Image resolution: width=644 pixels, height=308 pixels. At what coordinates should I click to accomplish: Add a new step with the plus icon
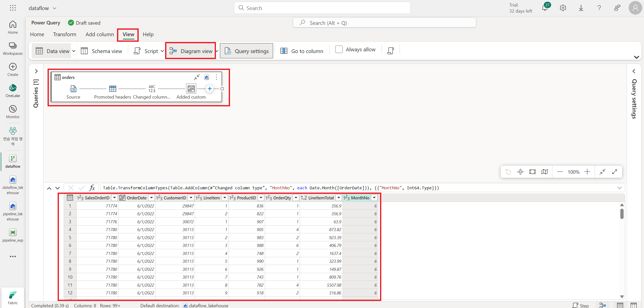point(210,89)
